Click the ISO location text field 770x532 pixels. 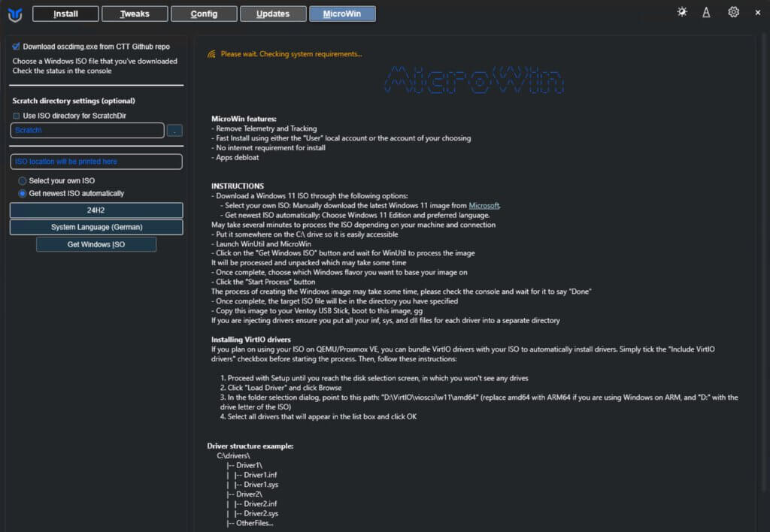[96, 162]
